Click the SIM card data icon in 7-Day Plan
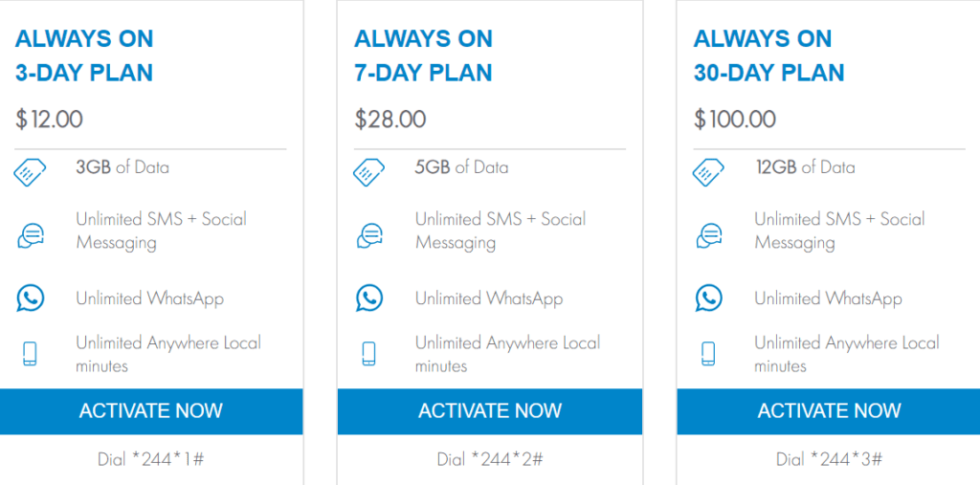This screenshot has width=980, height=485. pyautogui.click(x=368, y=172)
